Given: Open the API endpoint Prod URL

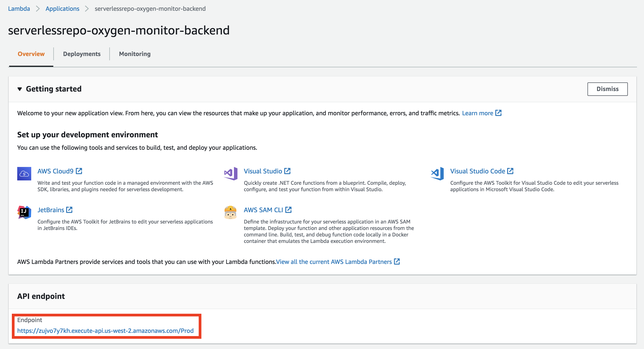Looking at the screenshot, I should coord(105,331).
